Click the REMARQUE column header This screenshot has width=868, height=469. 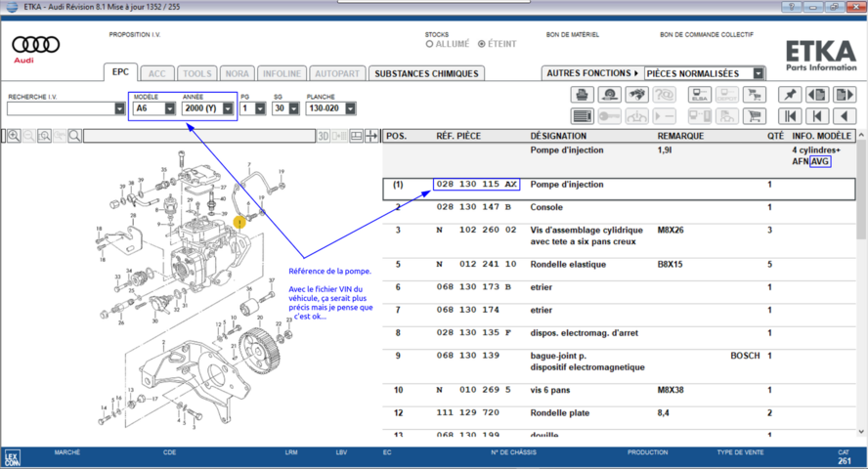680,136
